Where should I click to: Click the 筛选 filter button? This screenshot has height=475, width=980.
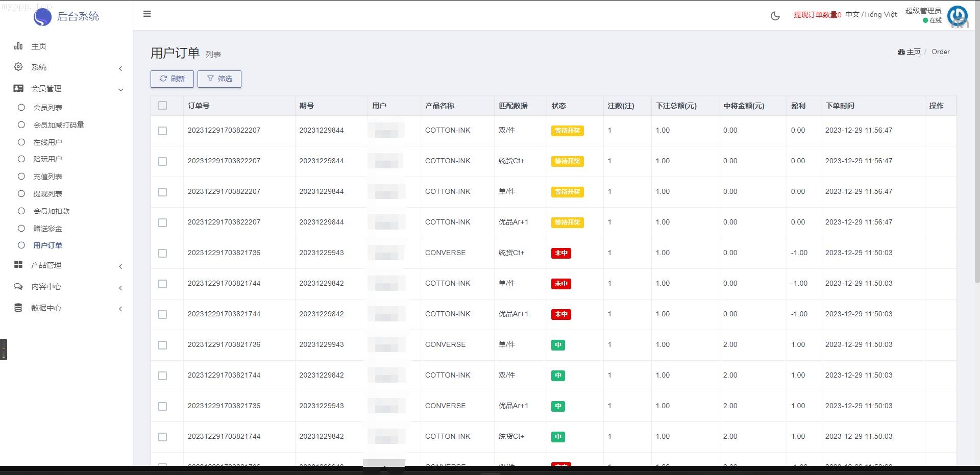(x=219, y=79)
